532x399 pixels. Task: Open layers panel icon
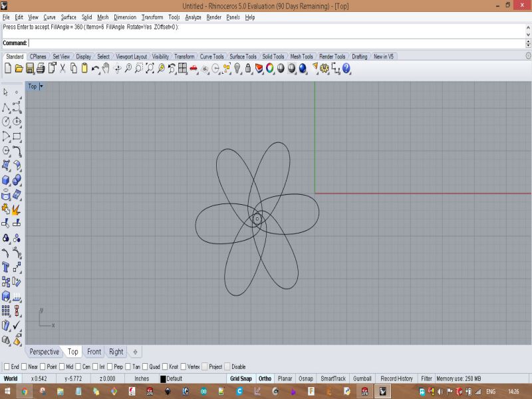259,68
